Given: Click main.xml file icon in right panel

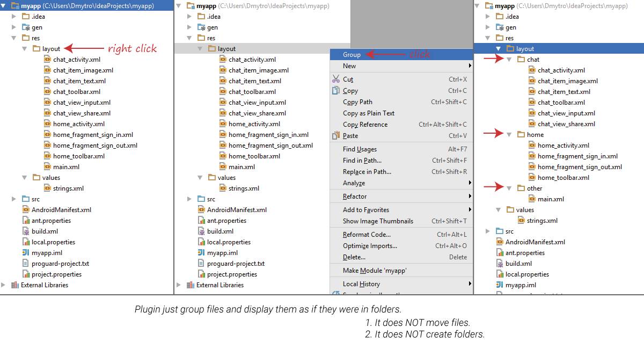Looking at the screenshot, I should [532, 199].
